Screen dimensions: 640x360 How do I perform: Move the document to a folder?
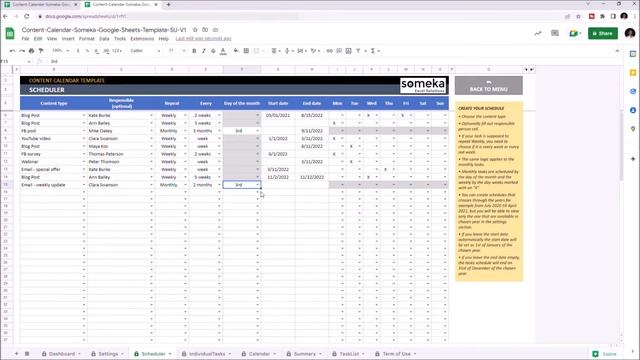click(x=205, y=30)
